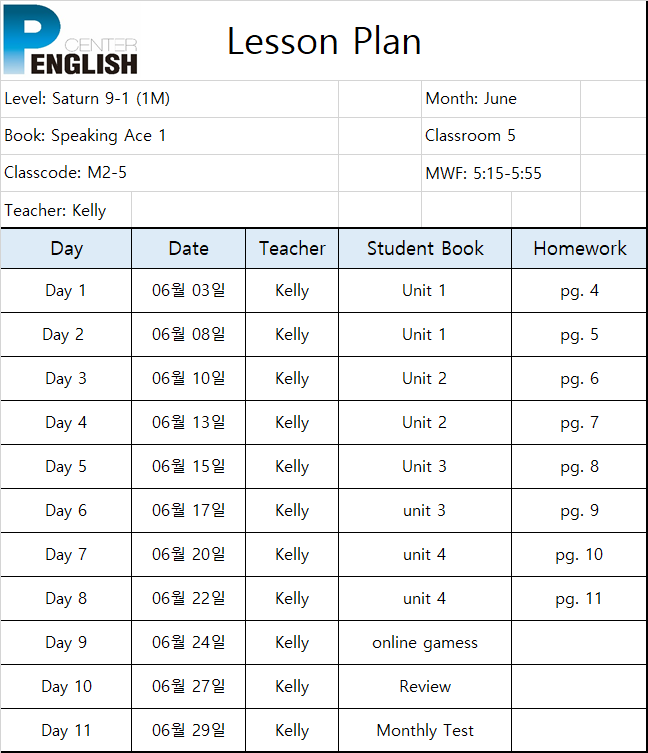
Task: Select the MWF 5:15-5:55 schedule cell
Action: tap(501, 173)
